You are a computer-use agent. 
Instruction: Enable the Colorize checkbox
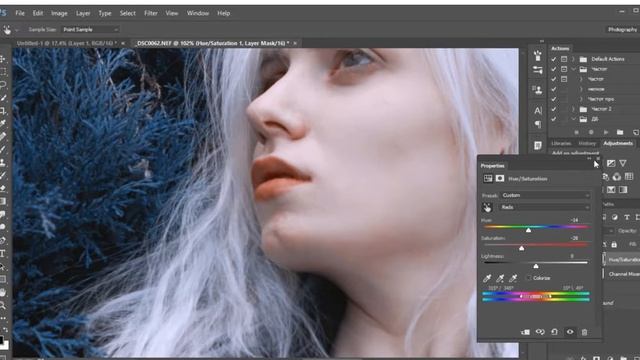coord(529,278)
